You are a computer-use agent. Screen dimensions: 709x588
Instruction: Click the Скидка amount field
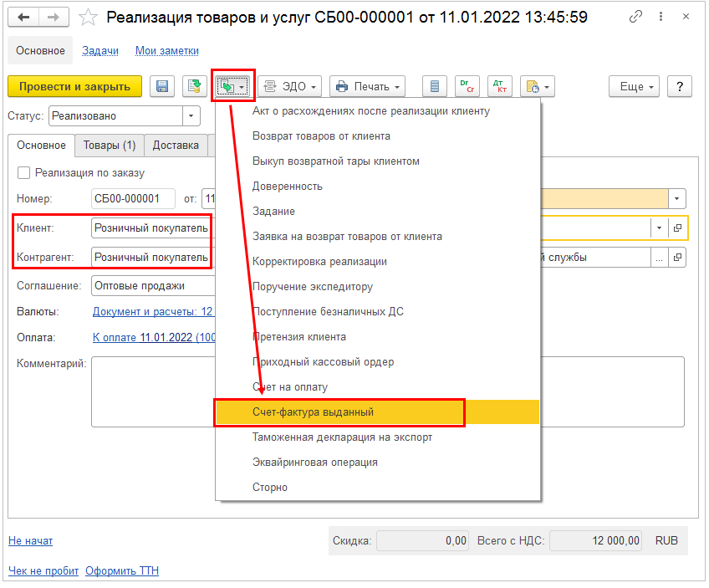coord(422,541)
